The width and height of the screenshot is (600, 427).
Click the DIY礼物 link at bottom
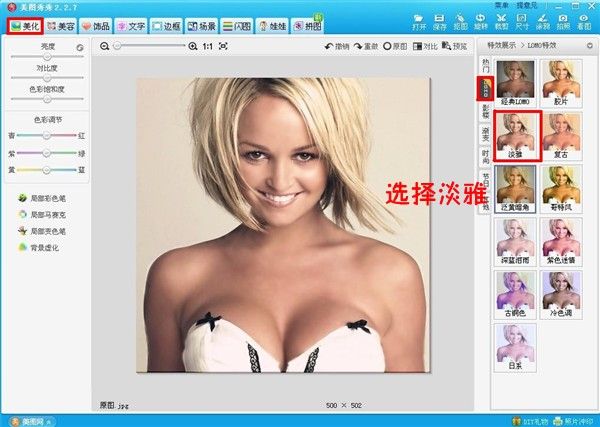tap(530, 422)
